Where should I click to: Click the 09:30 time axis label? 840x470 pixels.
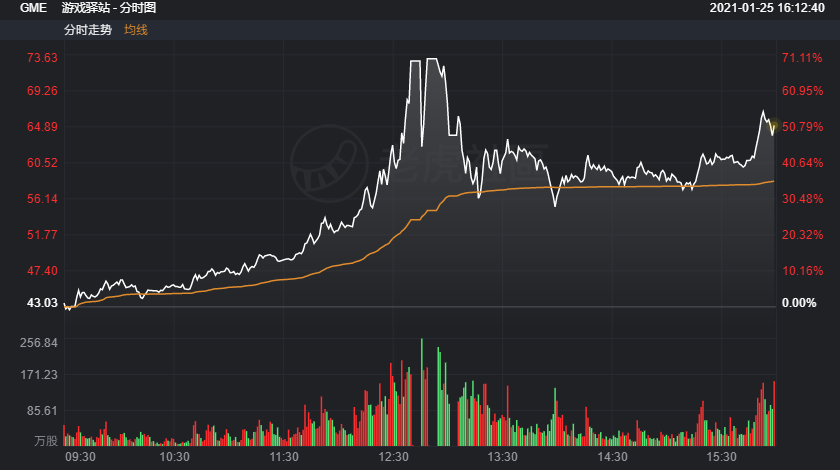point(80,457)
